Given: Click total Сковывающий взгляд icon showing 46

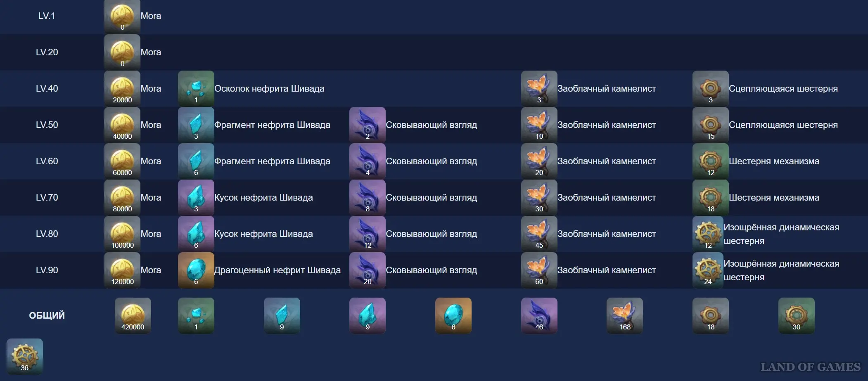Looking at the screenshot, I should click(x=539, y=316).
